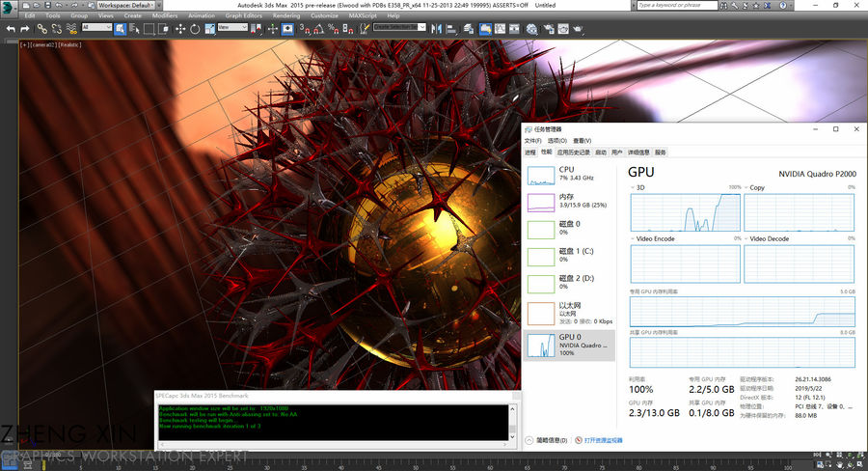Collapse the 3D graph selector in Task Manager

(633, 187)
